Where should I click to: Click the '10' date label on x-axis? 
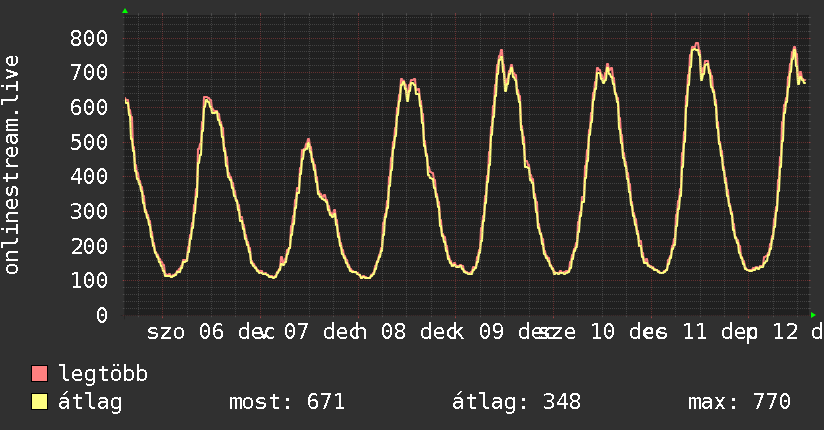(602, 332)
